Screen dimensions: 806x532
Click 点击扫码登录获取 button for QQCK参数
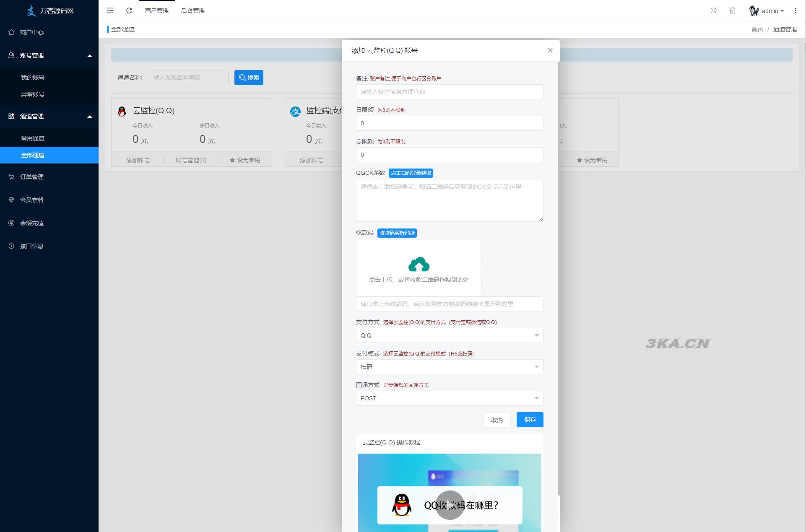[410, 173]
